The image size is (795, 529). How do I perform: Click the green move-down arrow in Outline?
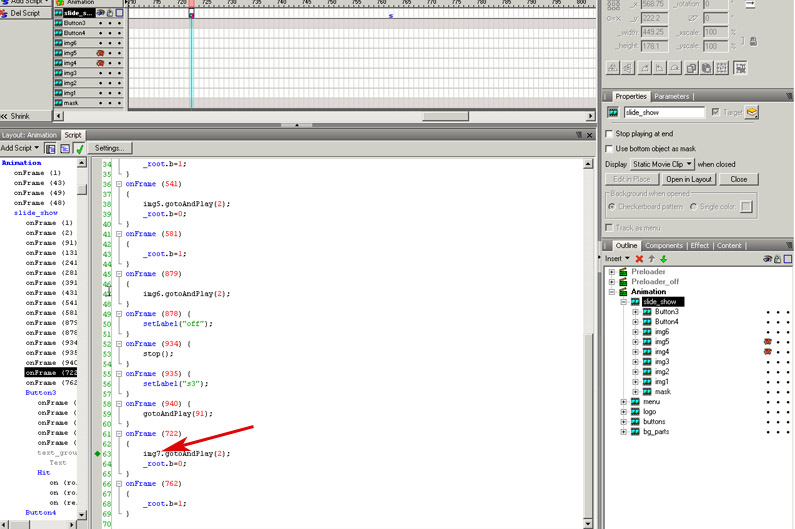663,259
